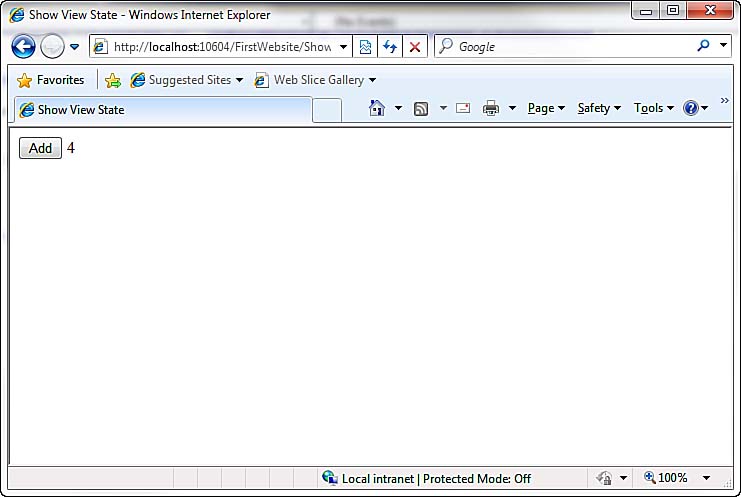
Task: Close the Internet Explorer window
Action: click(x=710, y=10)
